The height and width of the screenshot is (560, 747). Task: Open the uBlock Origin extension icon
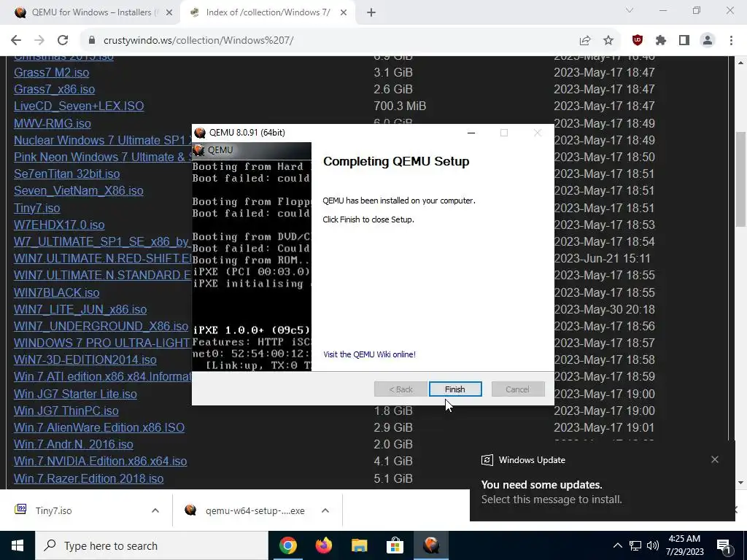638,41
